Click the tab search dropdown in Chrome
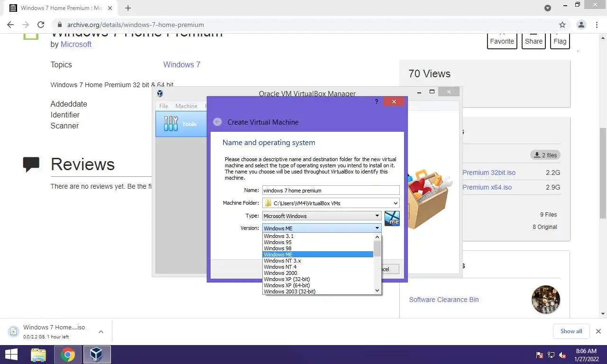Viewport: 607px width, 364px height. [x=548, y=8]
